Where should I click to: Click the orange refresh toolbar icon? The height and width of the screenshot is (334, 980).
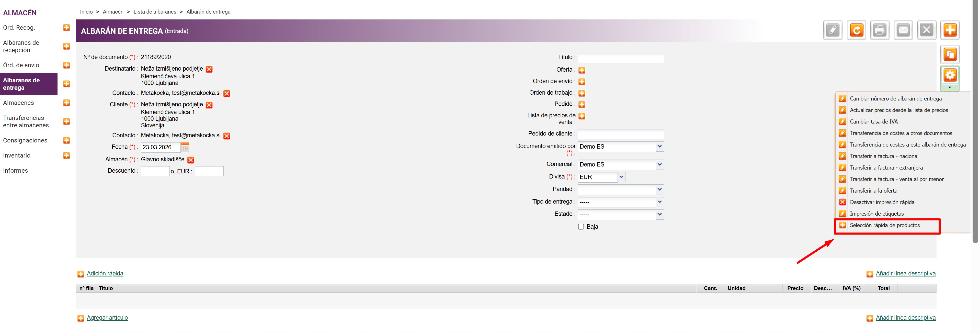tap(856, 30)
